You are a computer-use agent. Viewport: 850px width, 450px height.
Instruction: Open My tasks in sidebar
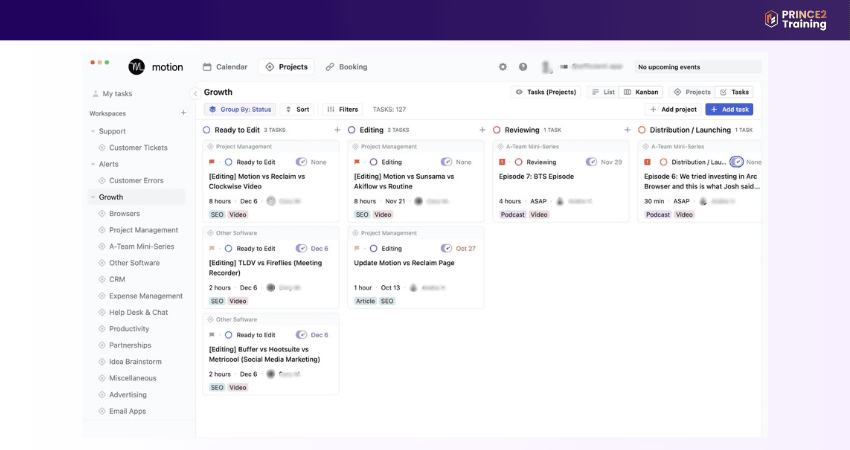112,93
